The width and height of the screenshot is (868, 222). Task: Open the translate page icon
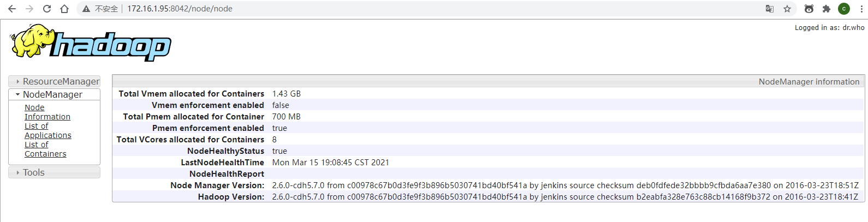pyautogui.click(x=770, y=9)
